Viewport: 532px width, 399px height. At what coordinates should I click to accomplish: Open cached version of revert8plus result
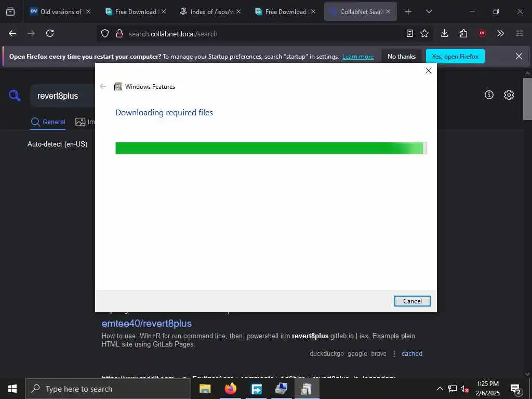pyautogui.click(x=412, y=353)
